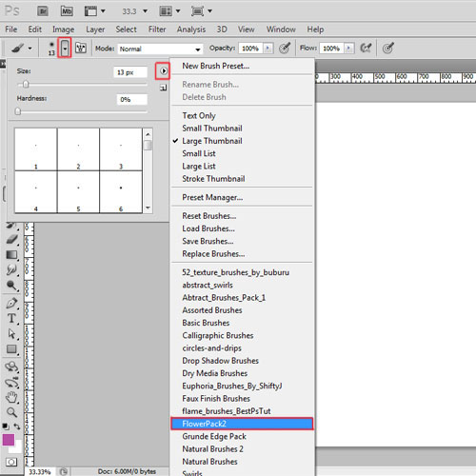Choose checked Large Thumbnail view option

[212, 141]
